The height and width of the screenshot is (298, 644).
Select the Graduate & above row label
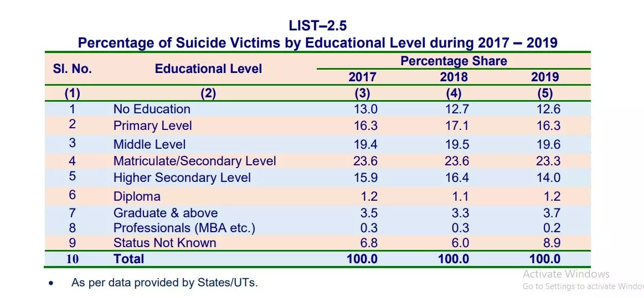(166, 213)
